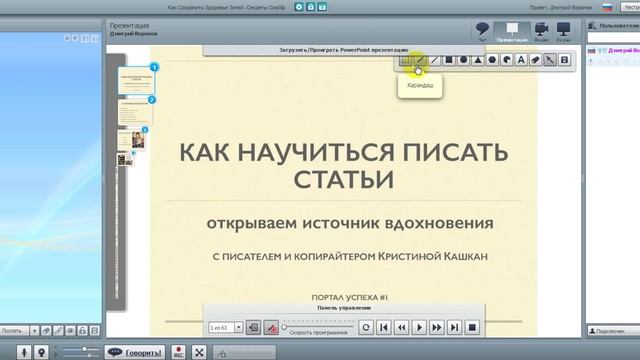Image resolution: width=640 pixels, height=360 pixels.
Task: Click the paperclip attach icon in chat toolbar
Action: point(58,331)
